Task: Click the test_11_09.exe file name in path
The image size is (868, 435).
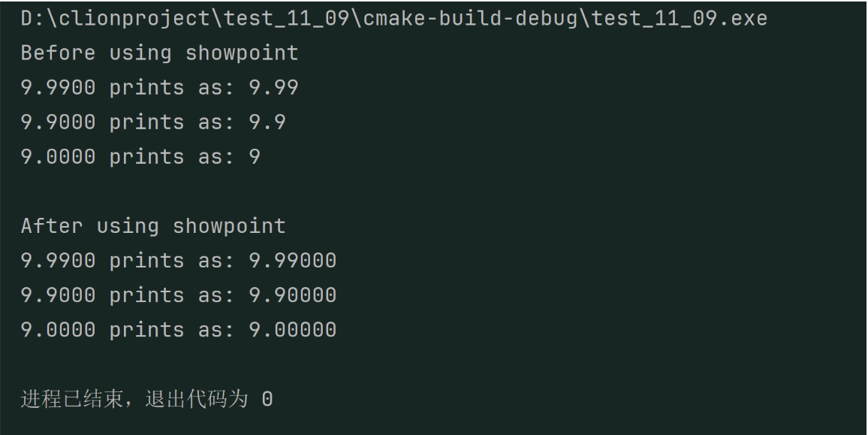Action: 680,18
